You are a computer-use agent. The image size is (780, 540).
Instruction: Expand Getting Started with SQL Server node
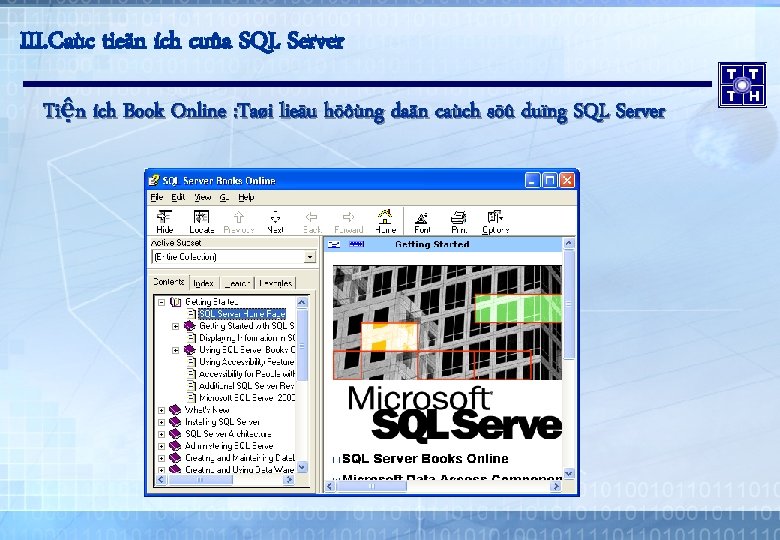[176, 326]
